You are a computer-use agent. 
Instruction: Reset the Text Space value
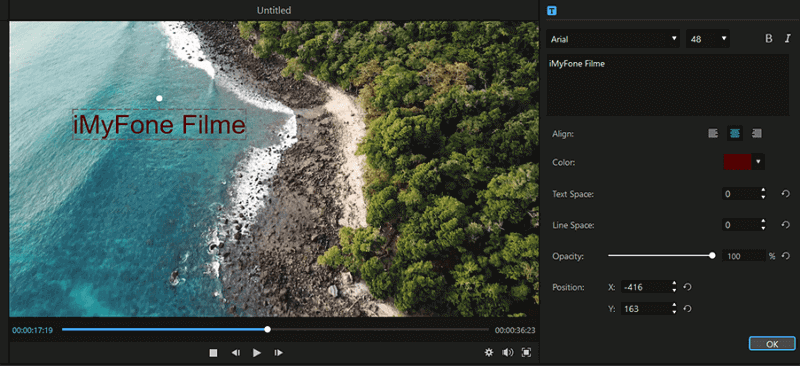tap(786, 194)
